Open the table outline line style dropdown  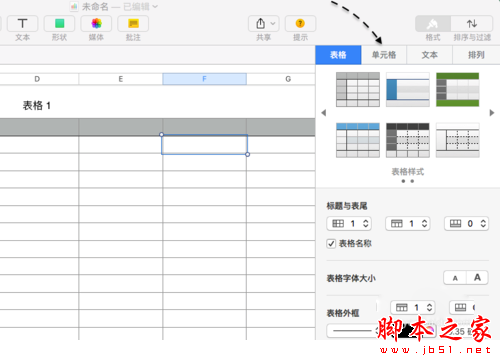coord(353,331)
